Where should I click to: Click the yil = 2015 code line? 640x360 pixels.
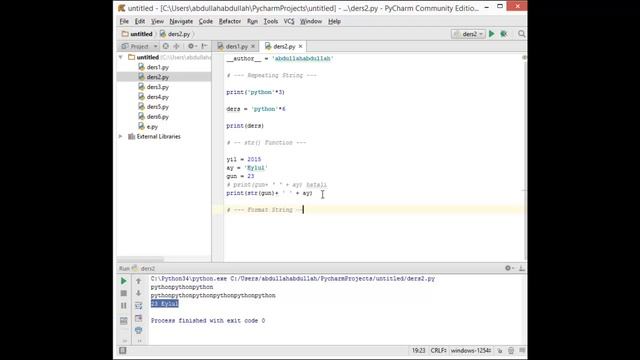coord(244,159)
